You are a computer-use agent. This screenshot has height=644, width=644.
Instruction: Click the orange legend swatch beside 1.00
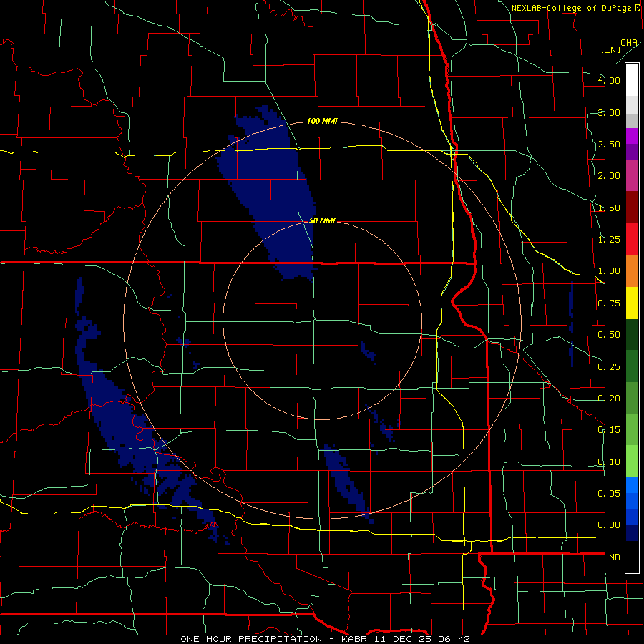(632, 270)
